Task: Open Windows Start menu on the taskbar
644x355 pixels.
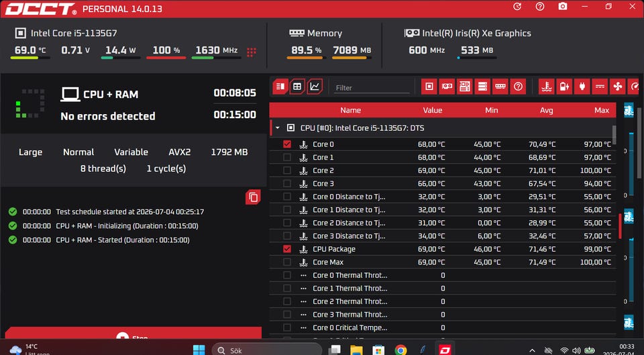Action: coord(199,350)
